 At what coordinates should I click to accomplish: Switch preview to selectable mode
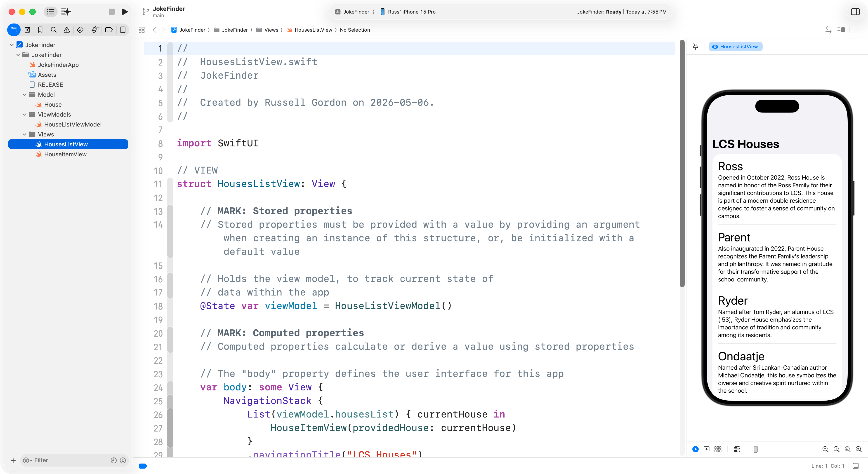707,449
